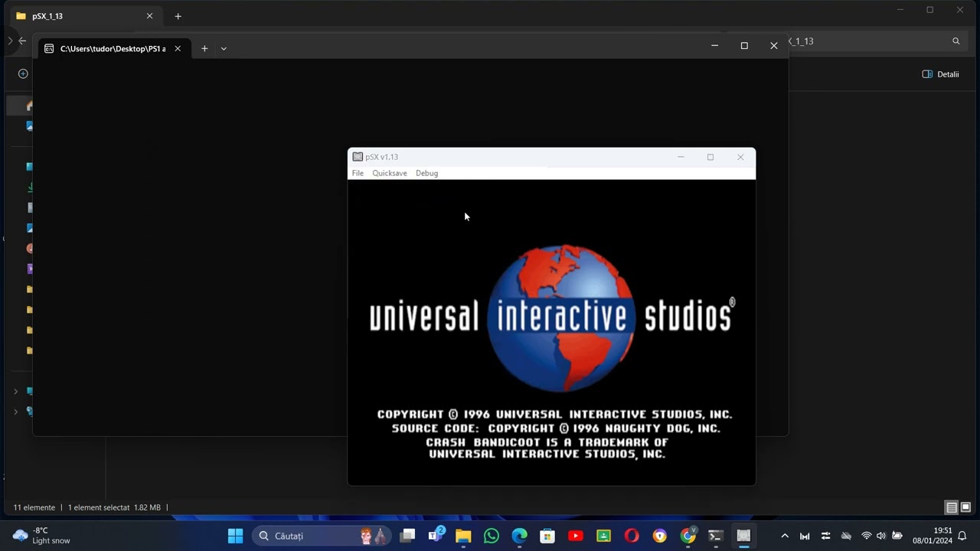Screen dimensions: 980x551
Task: Add a new File Explorer tab
Action: tap(178, 16)
